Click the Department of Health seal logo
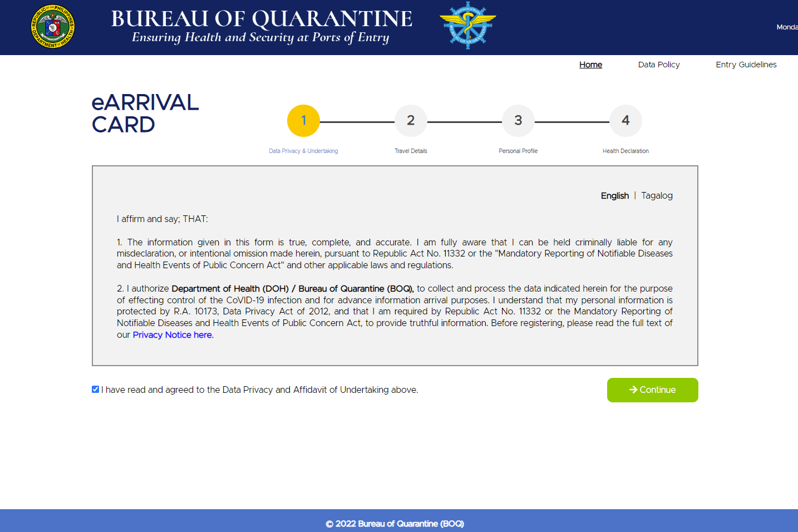Image resolution: width=798 pixels, height=532 pixels. pyautogui.click(x=53, y=27)
